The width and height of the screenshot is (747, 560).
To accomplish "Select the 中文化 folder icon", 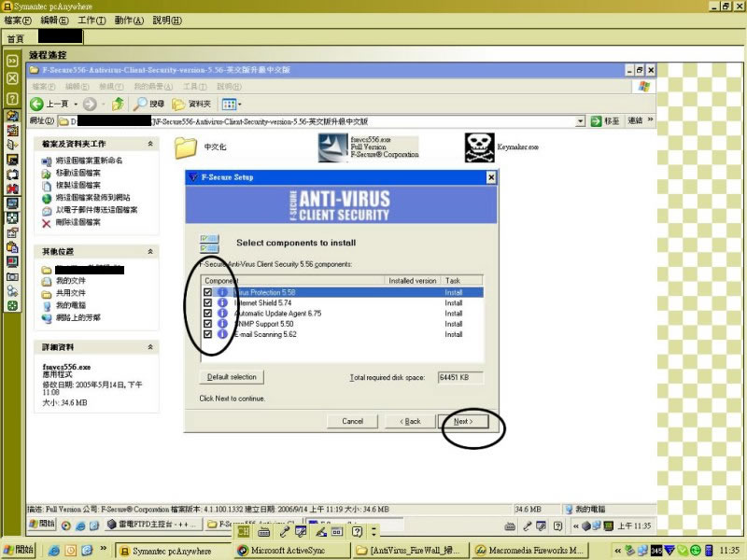I will pyautogui.click(x=185, y=147).
